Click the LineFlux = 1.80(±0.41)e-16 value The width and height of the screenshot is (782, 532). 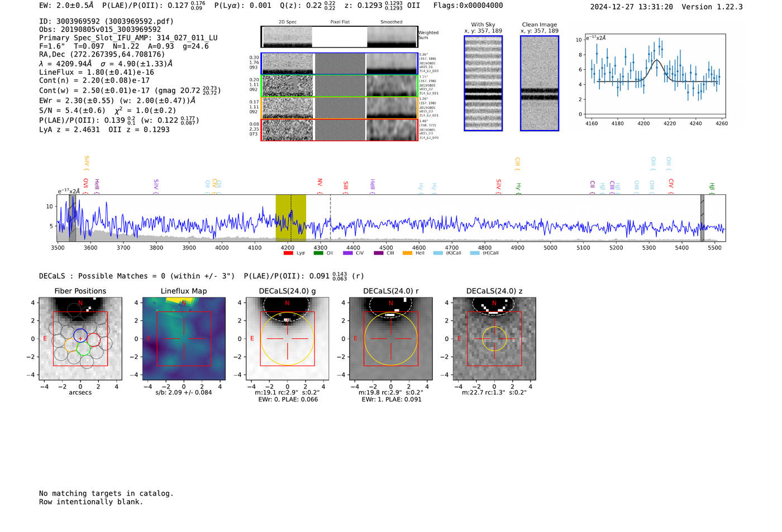(97, 72)
